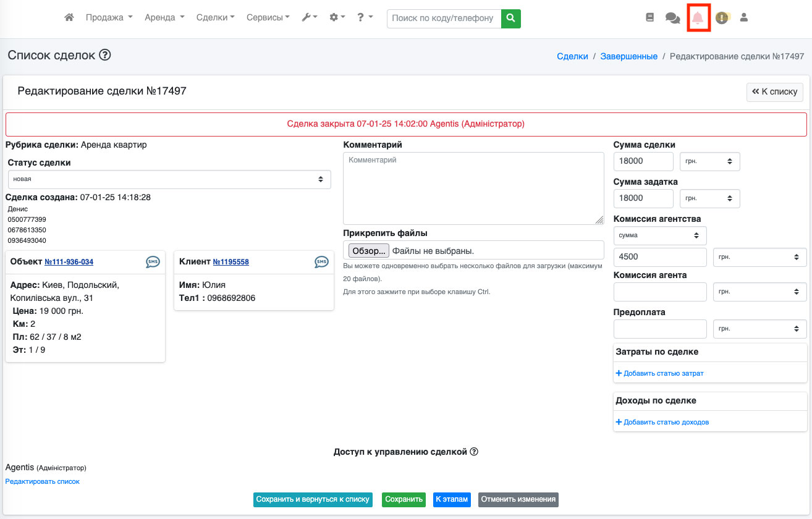Open the wrench tools dropdown
This screenshot has height=519, width=812.
click(x=309, y=18)
